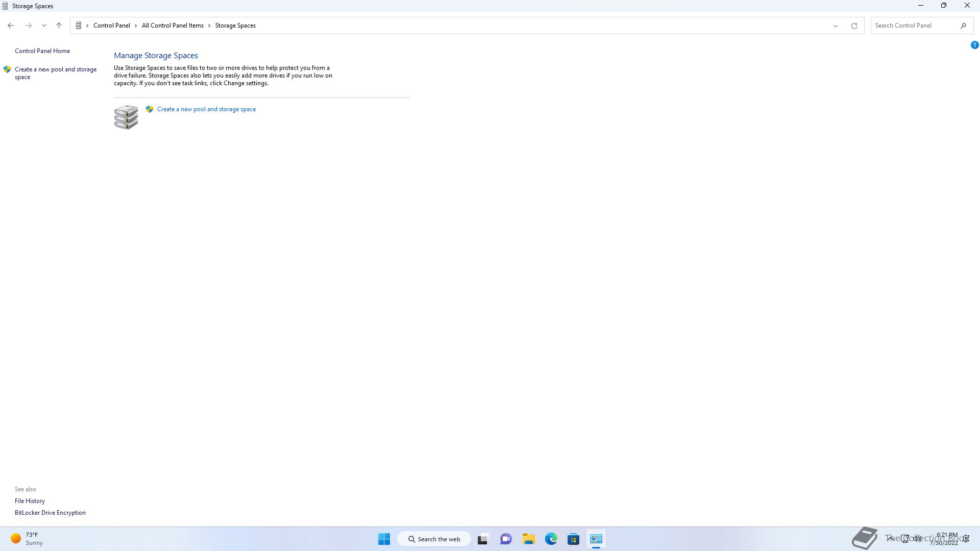Click the shield icon beside main create link
The width and height of the screenshot is (980, 551).
[x=150, y=109]
